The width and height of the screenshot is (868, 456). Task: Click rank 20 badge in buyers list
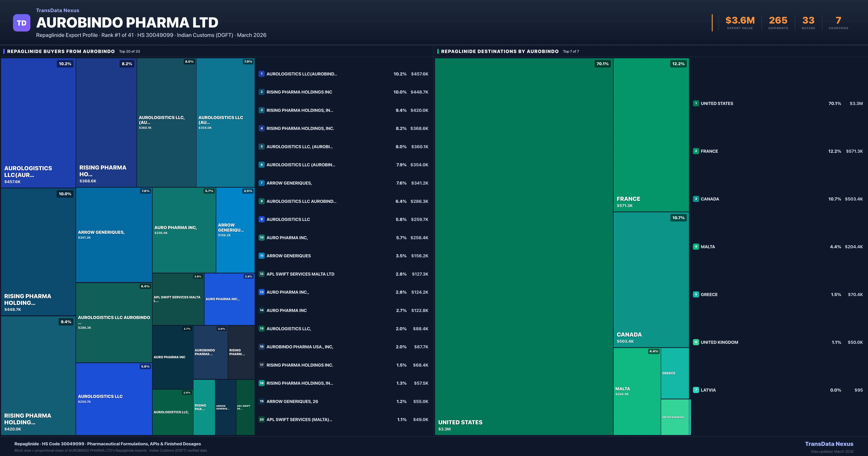(261, 420)
